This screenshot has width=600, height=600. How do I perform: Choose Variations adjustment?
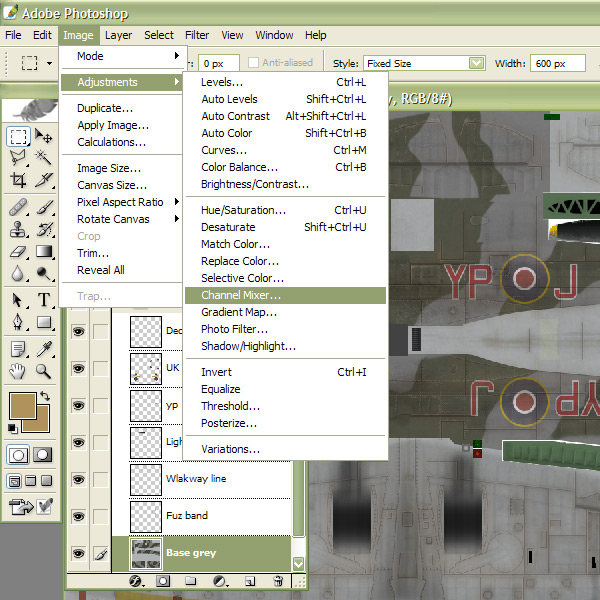coord(285,449)
